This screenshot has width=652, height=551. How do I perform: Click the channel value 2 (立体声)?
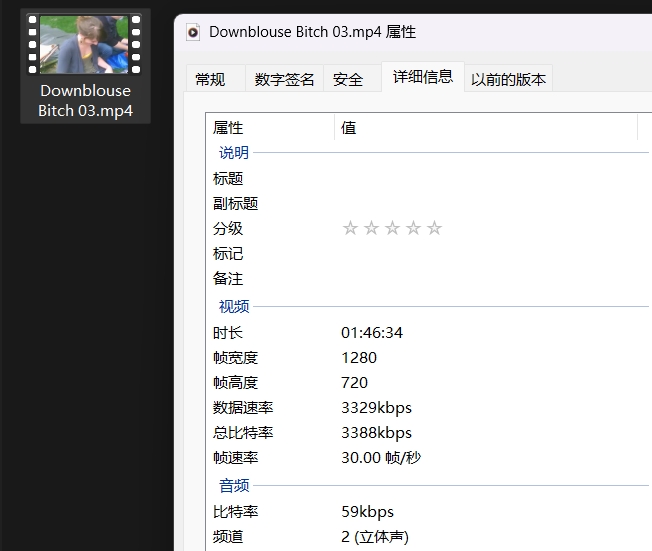(x=375, y=537)
